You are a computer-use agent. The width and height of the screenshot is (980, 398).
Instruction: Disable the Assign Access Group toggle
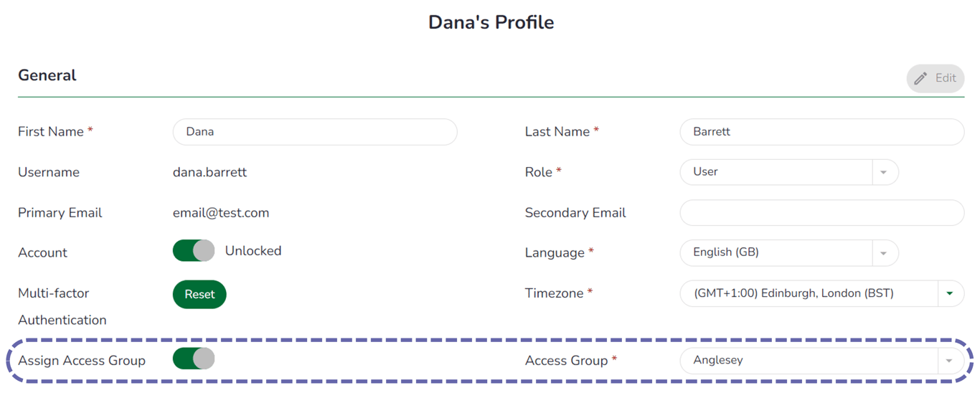pos(194,359)
